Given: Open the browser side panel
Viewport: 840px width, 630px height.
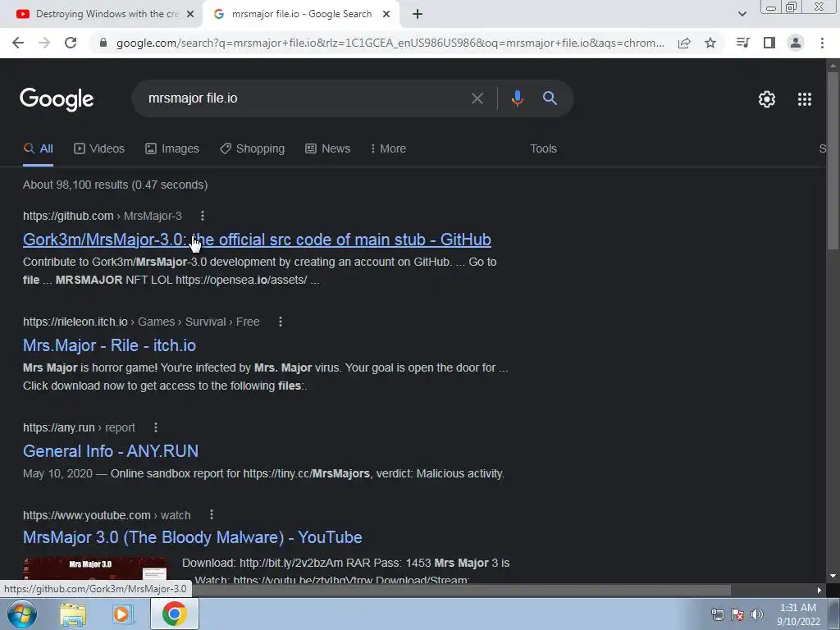Looking at the screenshot, I should (x=769, y=43).
